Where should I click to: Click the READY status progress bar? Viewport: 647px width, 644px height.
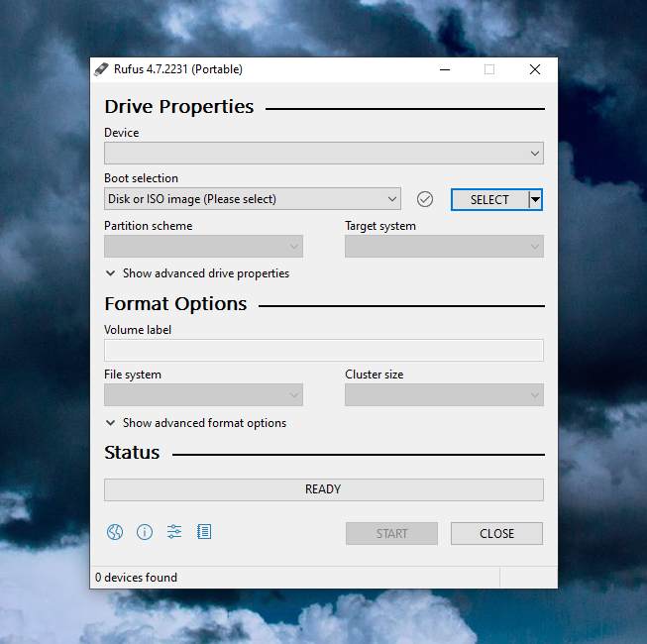[x=324, y=489]
